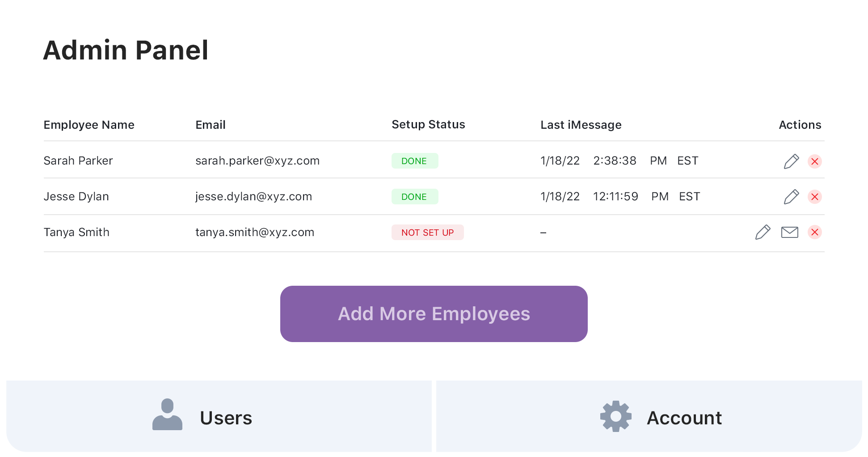Click the Users person icon
The height and width of the screenshot is (457, 868).
click(167, 415)
